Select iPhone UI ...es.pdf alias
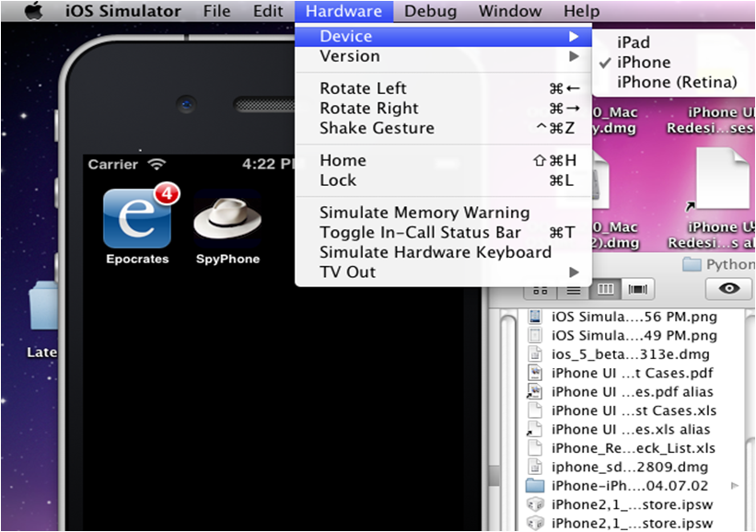This screenshot has width=756, height=532. click(x=634, y=392)
